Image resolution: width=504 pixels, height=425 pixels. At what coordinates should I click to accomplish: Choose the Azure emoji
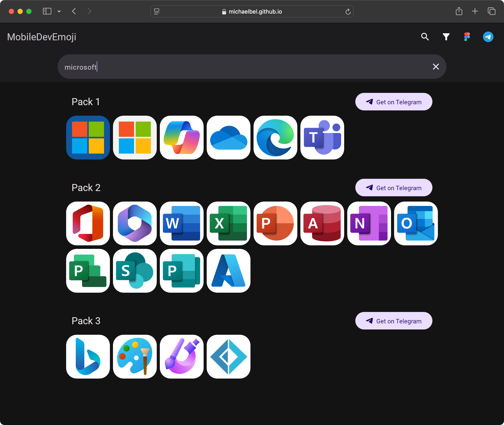point(229,271)
